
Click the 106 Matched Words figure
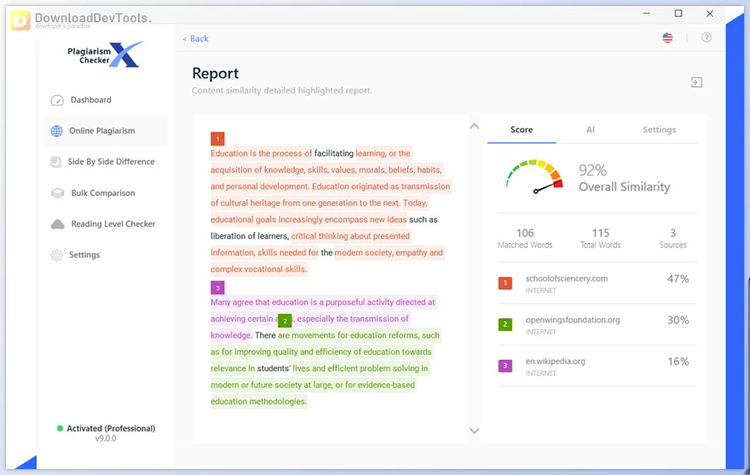point(525,233)
